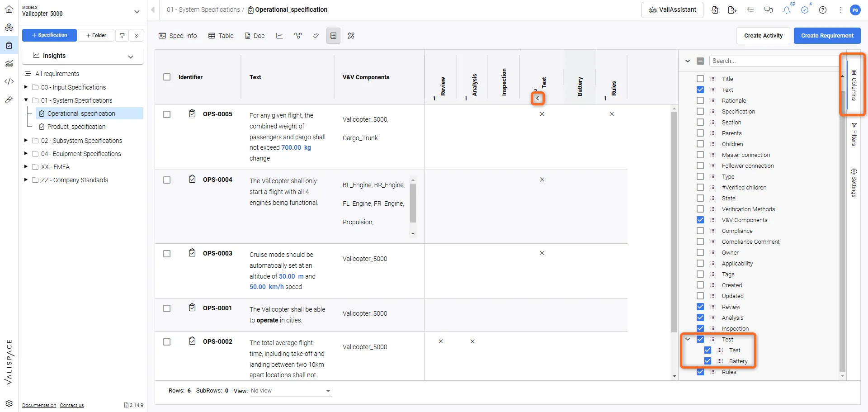Collapse the Test group in column list
This screenshot has width=868, height=412.
(688, 339)
